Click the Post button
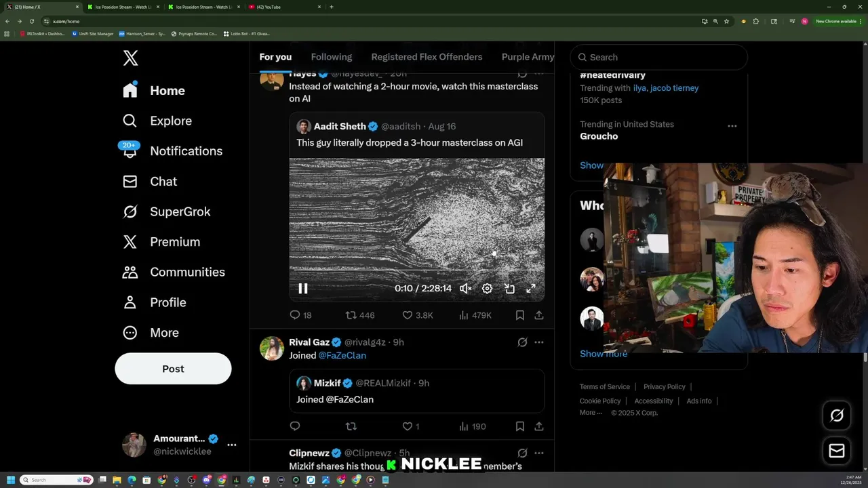This screenshot has height=488, width=868. (173, 369)
